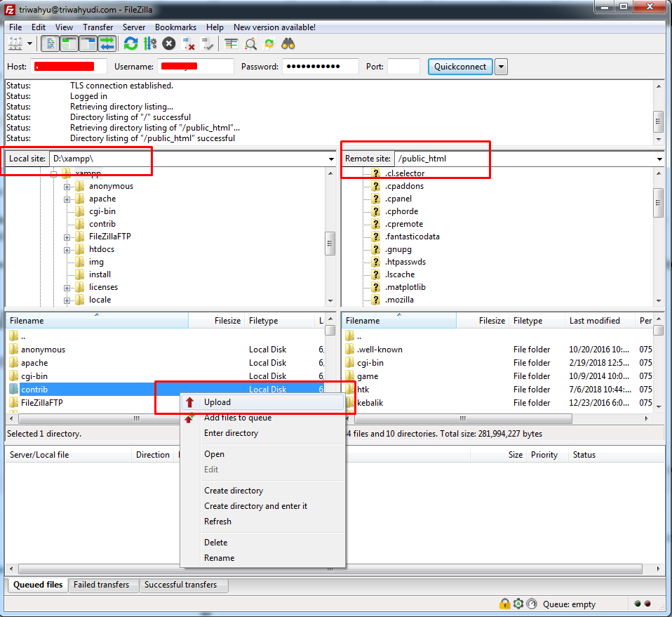This screenshot has height=617, width=672.
Task: Click the speed limits gauge icon
Action: tap(532, 604)
